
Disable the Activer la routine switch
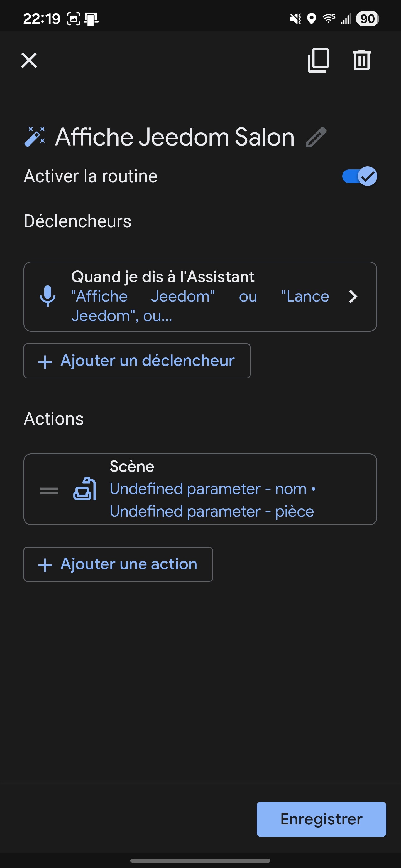click(359, 176)
